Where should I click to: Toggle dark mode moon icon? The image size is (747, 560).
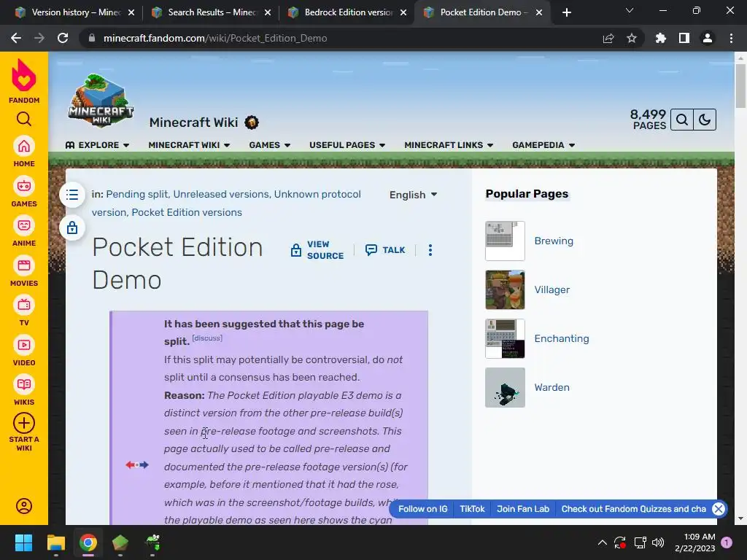[x=705, y=120]
